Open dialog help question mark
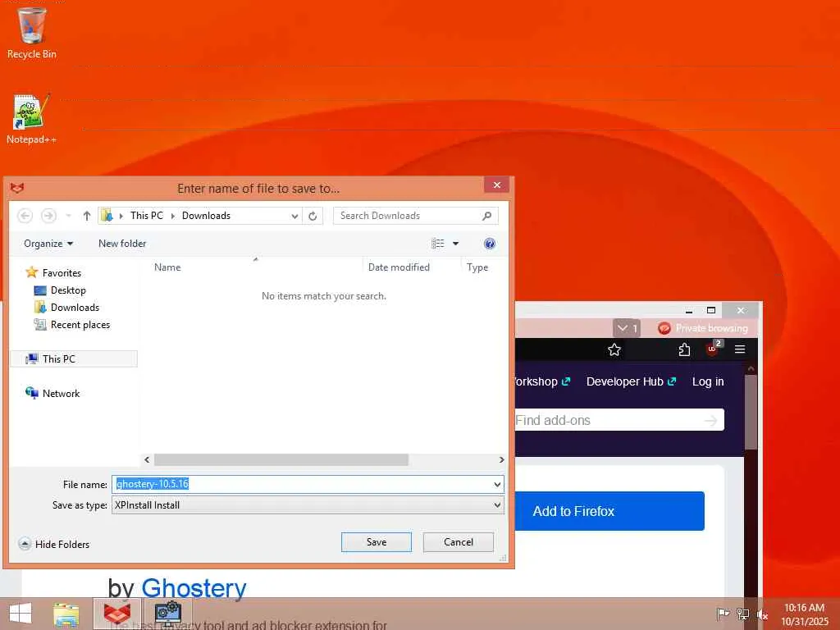840x630 pixels. click(x=489, y=244)
